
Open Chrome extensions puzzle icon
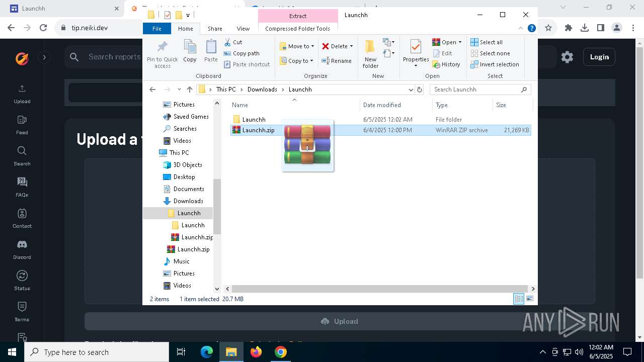(x=569, y=28)
